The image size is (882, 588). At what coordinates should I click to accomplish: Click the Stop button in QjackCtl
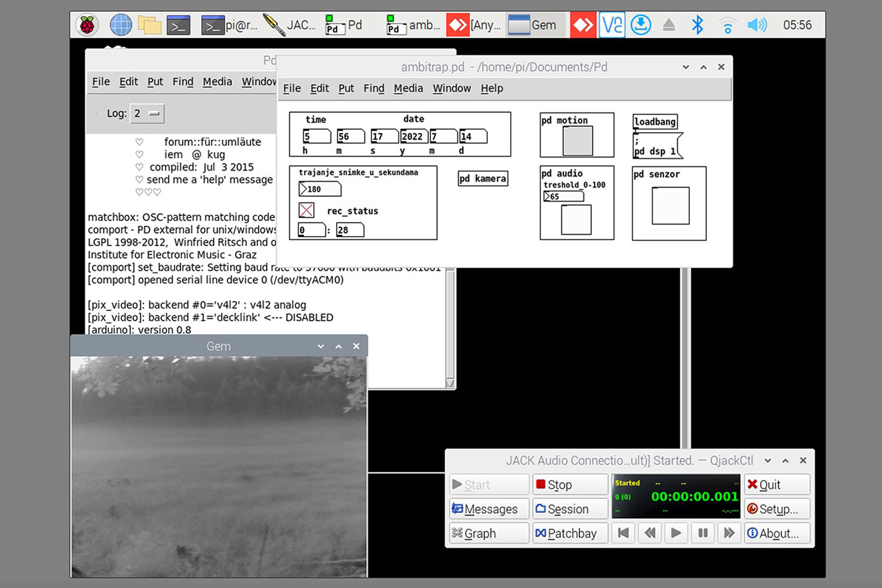coord(570,485)
